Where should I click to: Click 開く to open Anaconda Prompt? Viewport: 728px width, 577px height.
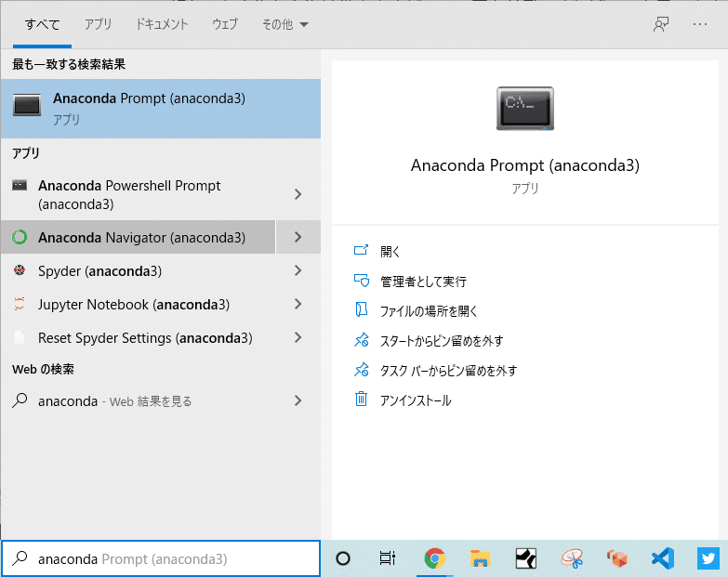[390, 251]
